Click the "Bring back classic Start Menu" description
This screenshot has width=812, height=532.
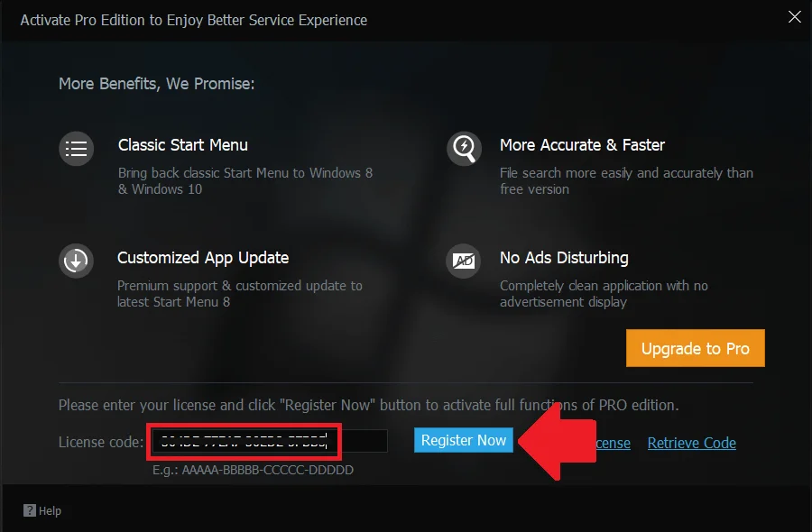point(245,180)
